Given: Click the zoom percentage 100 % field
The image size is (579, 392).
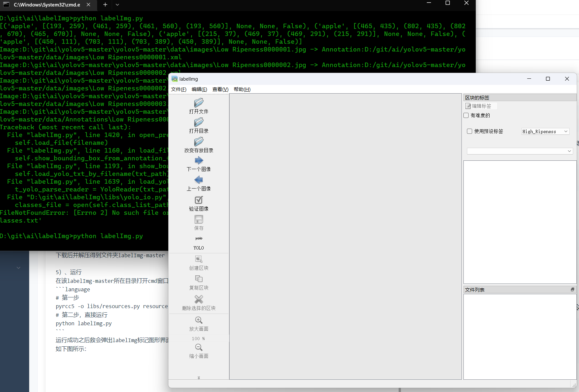Looking at the screenshot, I should (x=199, y=339).
